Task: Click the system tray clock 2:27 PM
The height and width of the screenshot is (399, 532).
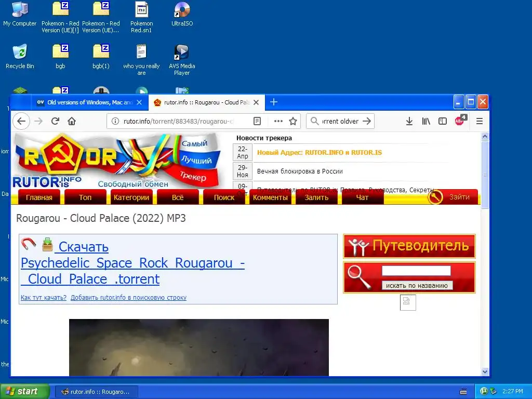Action: point(513,391)
